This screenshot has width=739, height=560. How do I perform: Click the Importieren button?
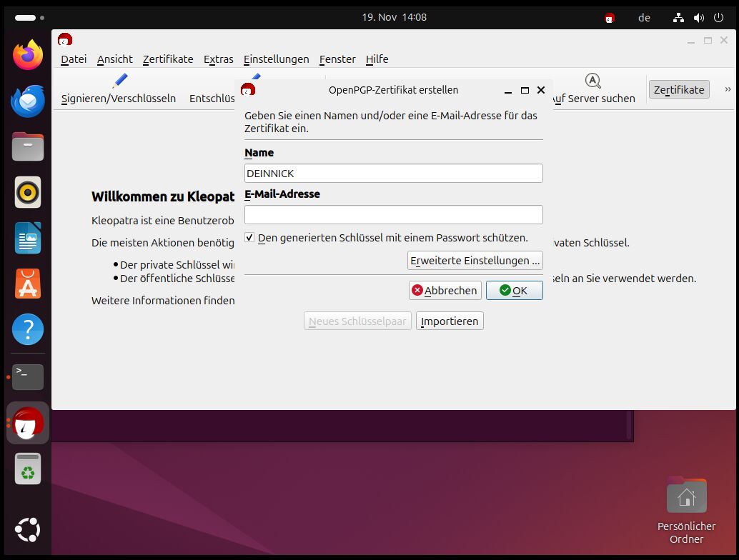[450, 321]
